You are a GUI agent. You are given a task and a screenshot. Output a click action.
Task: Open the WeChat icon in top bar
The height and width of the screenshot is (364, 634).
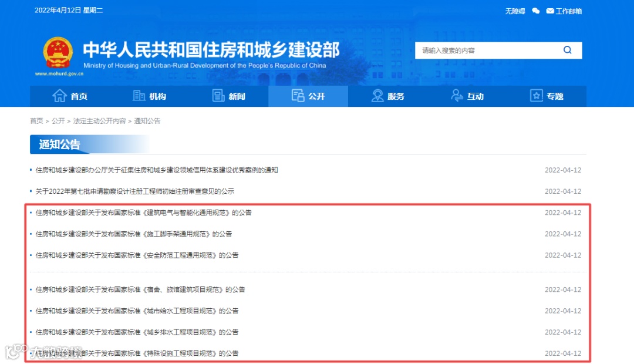[x=536, y=11]
